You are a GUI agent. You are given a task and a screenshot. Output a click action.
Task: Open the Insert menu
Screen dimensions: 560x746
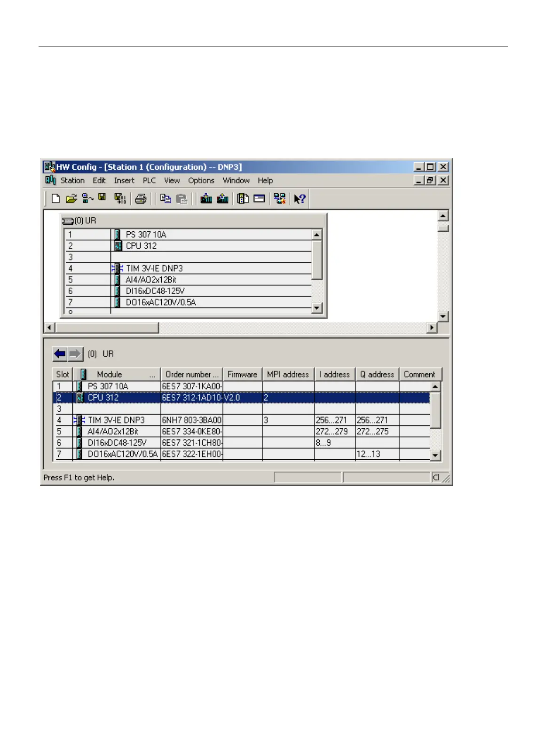click(124, 181)
